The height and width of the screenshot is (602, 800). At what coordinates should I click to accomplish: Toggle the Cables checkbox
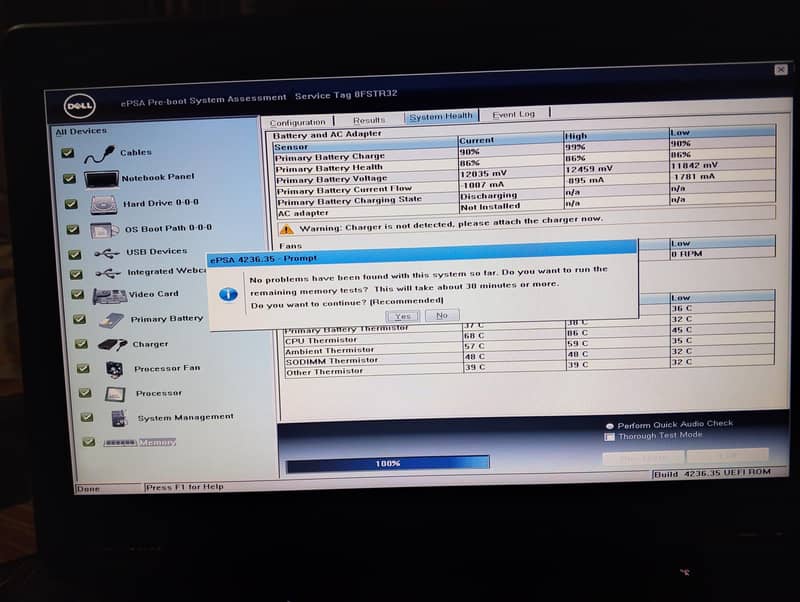click(67, 153)
